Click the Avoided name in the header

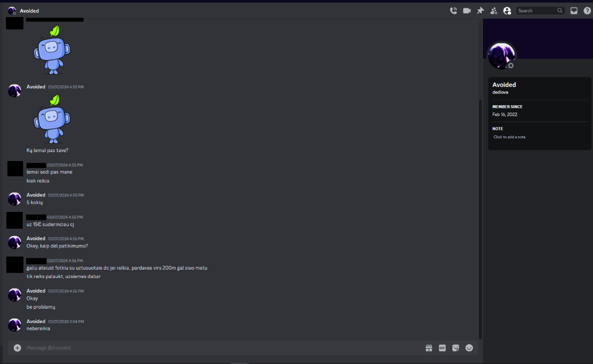pyautogui.click(x=29, y=10)
